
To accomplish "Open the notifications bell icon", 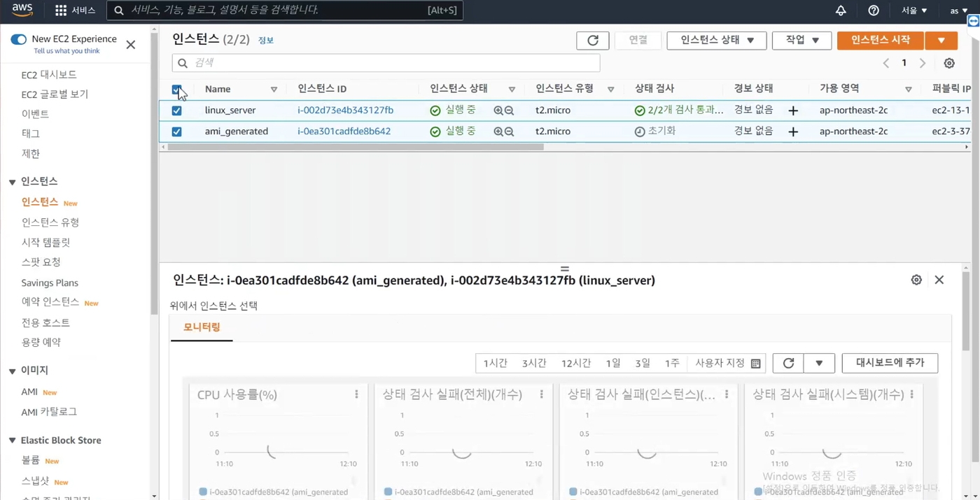I will 841,10.
